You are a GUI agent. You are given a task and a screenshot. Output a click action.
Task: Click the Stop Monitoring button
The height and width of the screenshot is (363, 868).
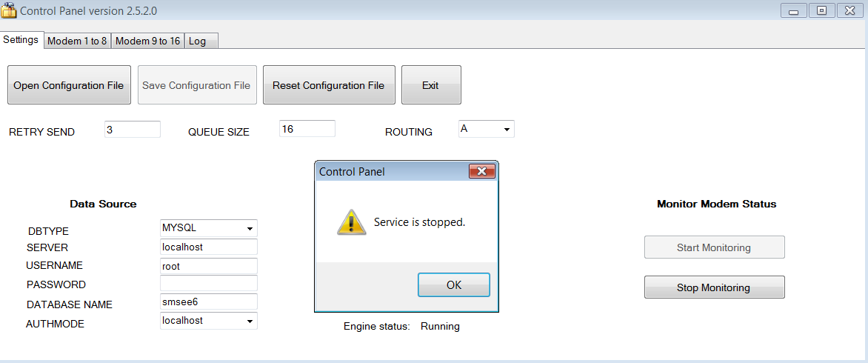(x=713, y=287)
